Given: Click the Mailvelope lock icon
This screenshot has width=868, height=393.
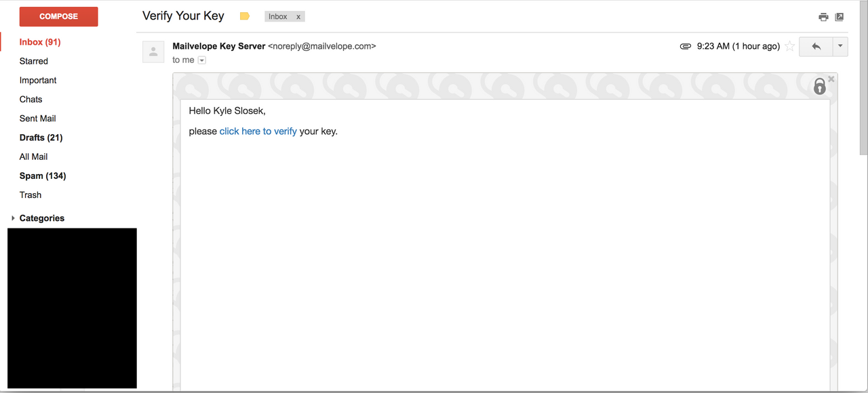Looking at the screenshot, I should (818, 87).
